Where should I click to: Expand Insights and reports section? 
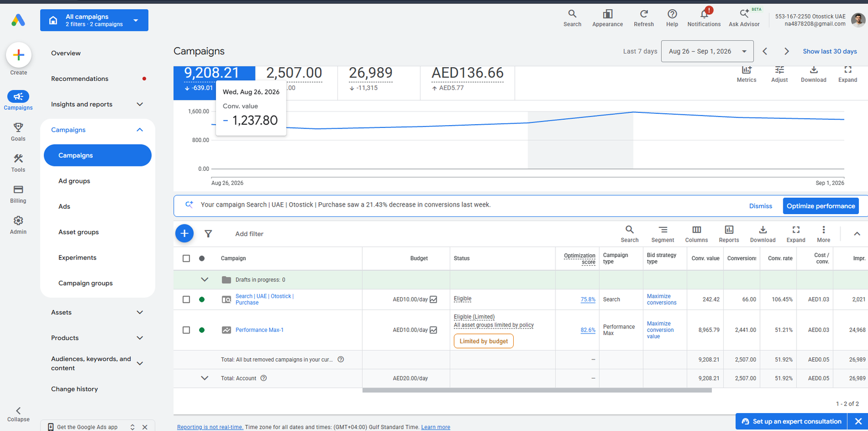click(140, 104)
